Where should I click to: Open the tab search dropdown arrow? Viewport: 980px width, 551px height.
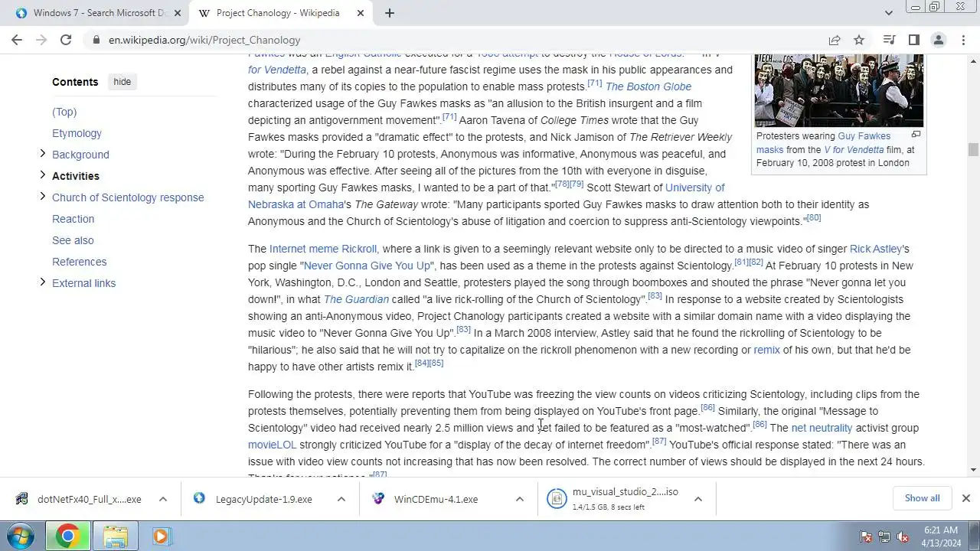[x=888, y=13]
